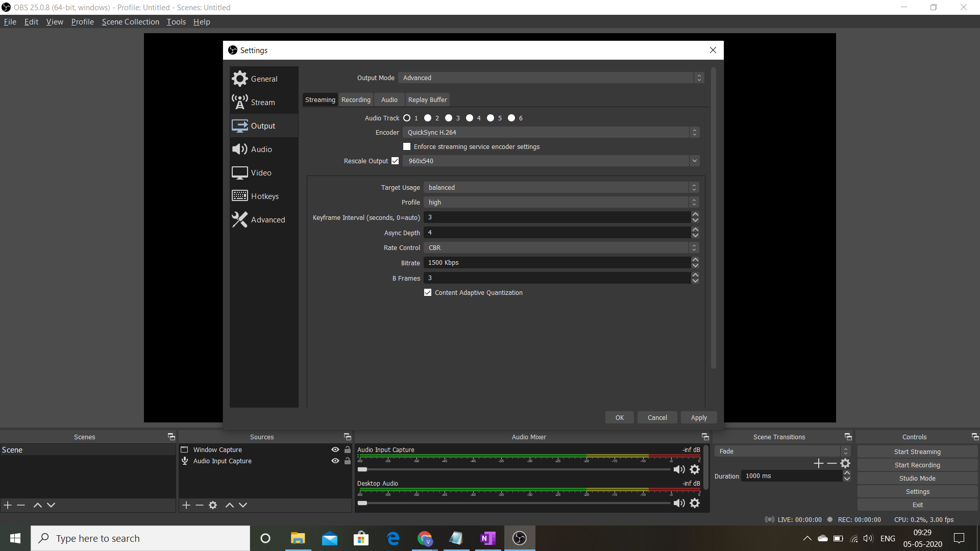Hide the Audio Input Capture source
The image size is (980, 551).
[x=335, y=461]
